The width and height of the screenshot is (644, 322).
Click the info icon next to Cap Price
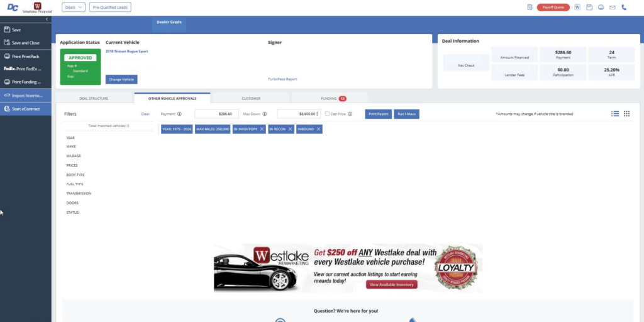tap(350, 114)
